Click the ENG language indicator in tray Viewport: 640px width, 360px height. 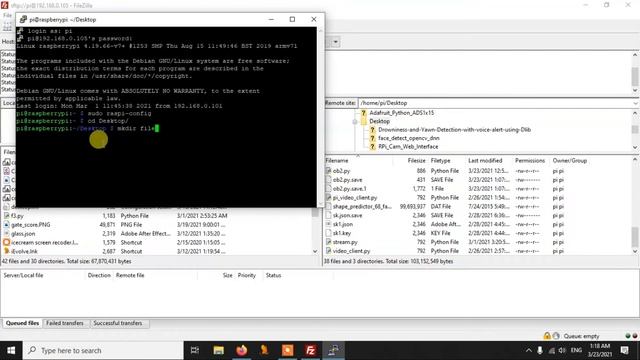tap(576, 350)
